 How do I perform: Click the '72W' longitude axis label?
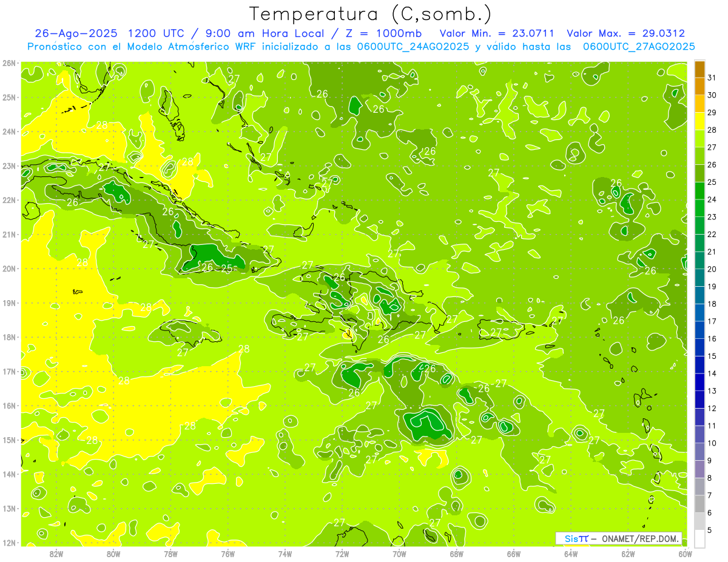click(x=342, y=554)
